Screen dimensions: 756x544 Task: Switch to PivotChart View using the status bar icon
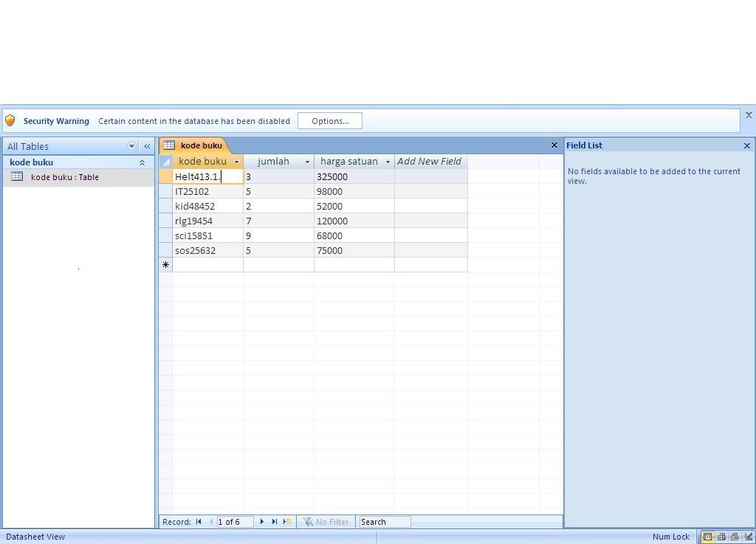tap(735, 537)
